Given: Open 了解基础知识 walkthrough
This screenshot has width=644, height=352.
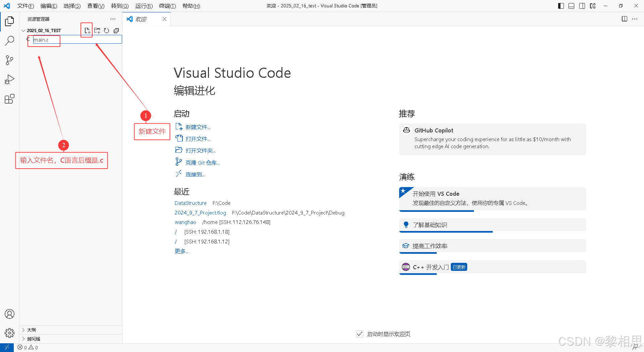Looking at the screenshot, I should pos(492,225).
